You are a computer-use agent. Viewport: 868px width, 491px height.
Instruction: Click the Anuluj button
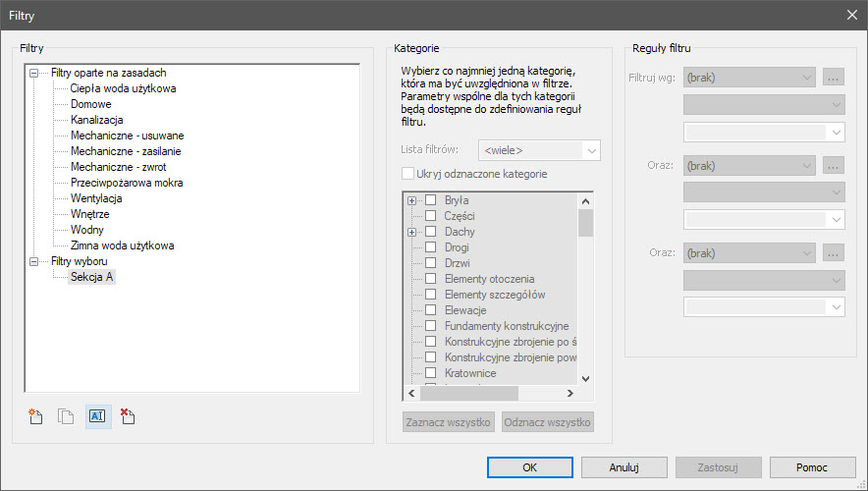(624, 467)
